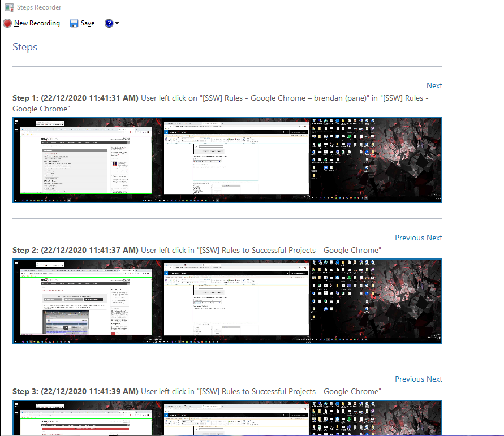
Task: Click the blue Help question mark icon
Action: point(109,23)
